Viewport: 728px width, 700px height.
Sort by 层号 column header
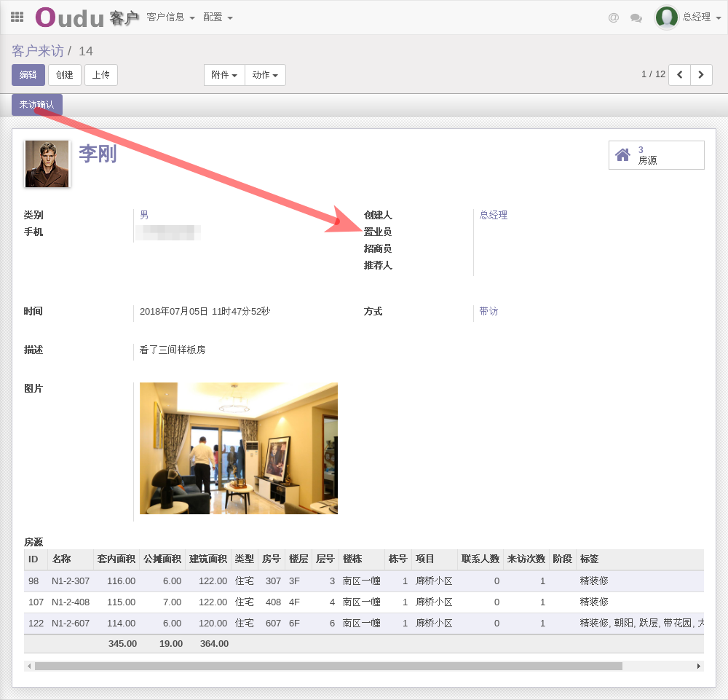pos(325,559)
